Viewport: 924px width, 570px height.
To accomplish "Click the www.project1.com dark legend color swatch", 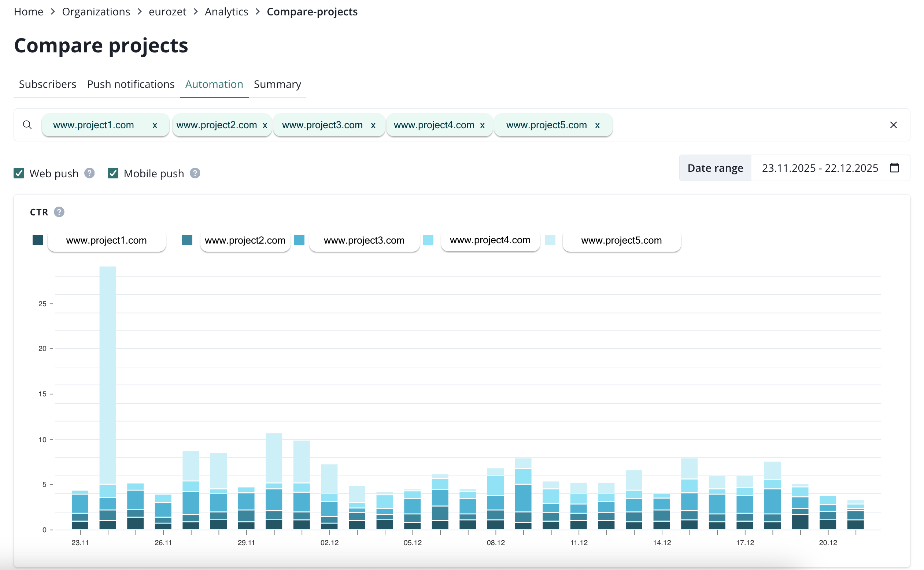I will [x=38, y=240].
